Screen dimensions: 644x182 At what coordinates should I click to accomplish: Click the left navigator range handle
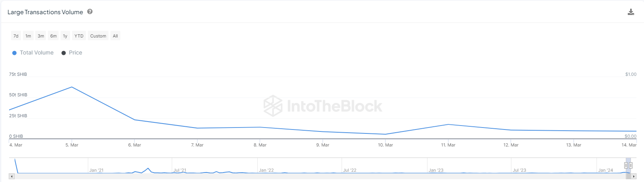coord(626,165)
